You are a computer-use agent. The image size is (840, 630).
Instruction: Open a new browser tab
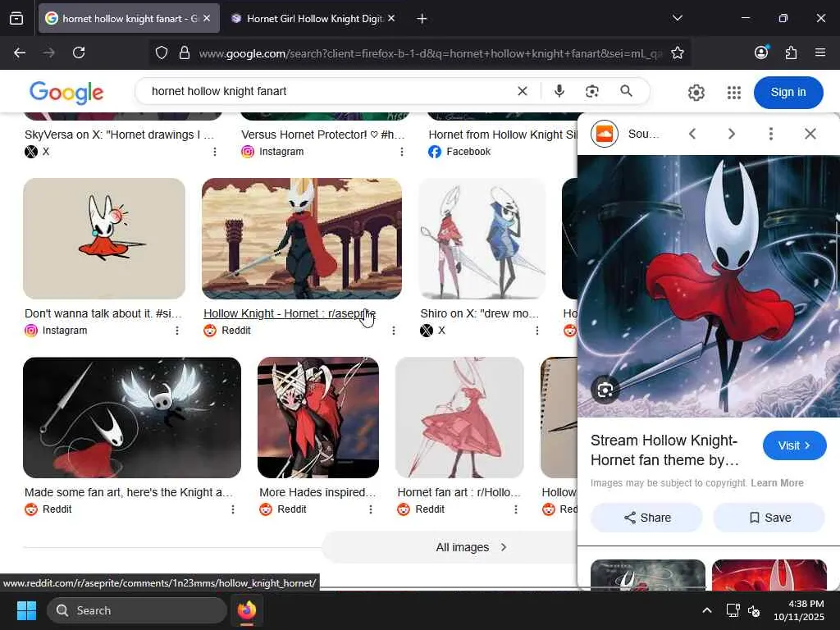click(422, 19)
